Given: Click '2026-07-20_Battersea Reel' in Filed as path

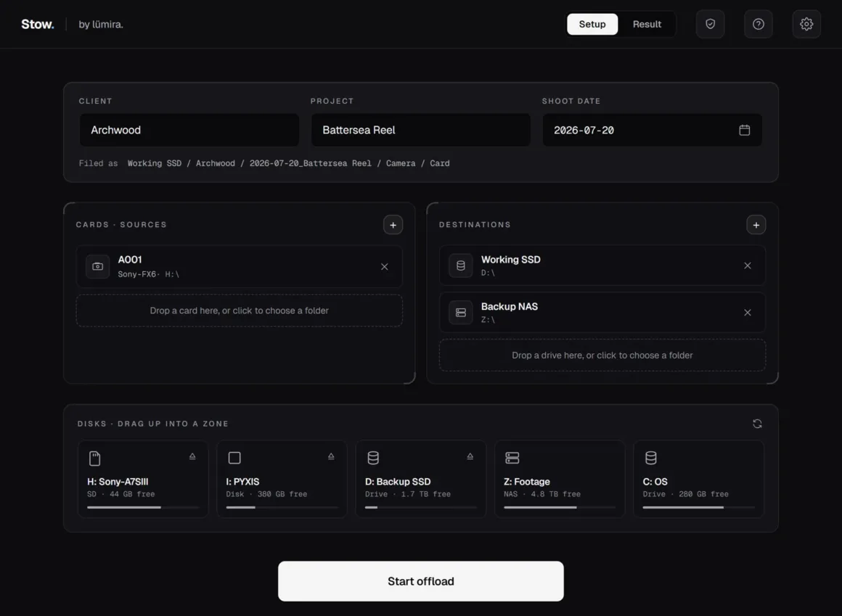Looking at the screenshot, I should pos(311,163).
